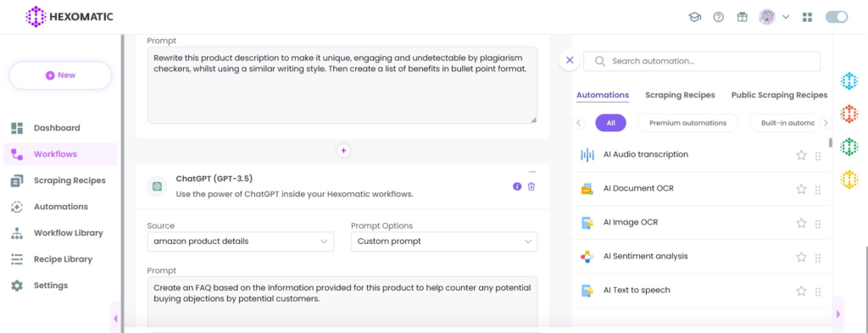This screenshot has height=333, width=868.
Task: Open the Source dropdown
Action: pos(240,241)
